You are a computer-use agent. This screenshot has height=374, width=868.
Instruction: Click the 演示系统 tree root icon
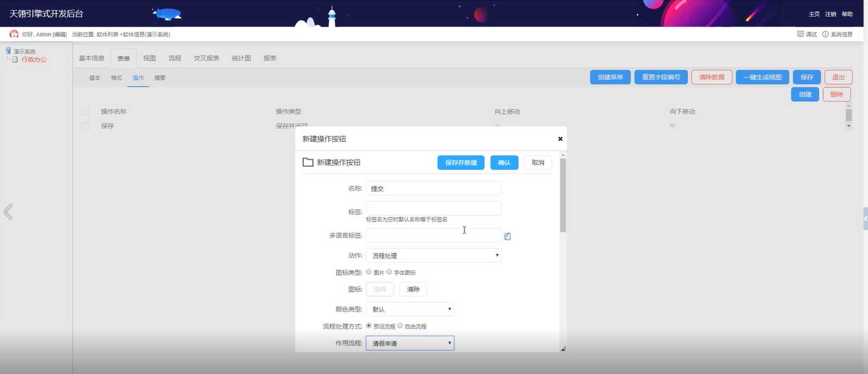(x=8, y=51)
